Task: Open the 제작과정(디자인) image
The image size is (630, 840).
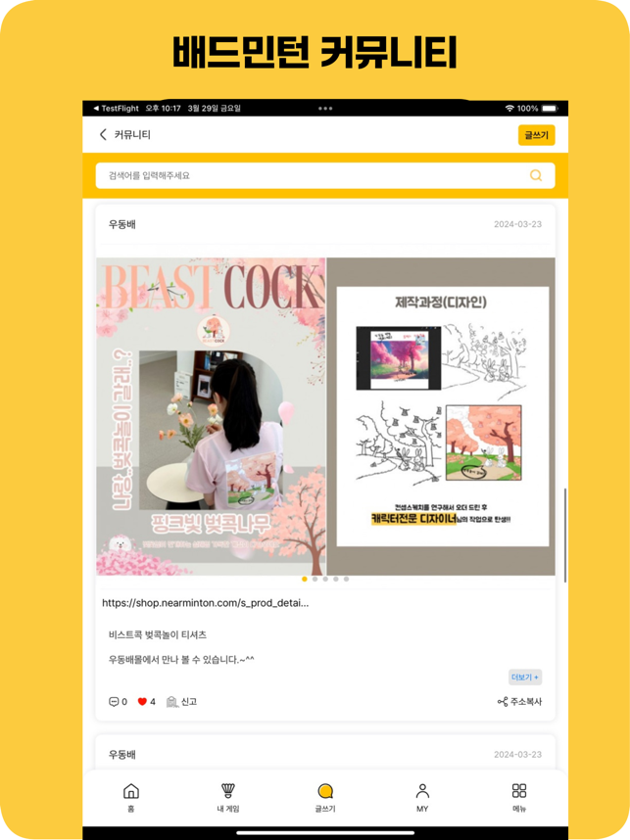Action: 442,416
